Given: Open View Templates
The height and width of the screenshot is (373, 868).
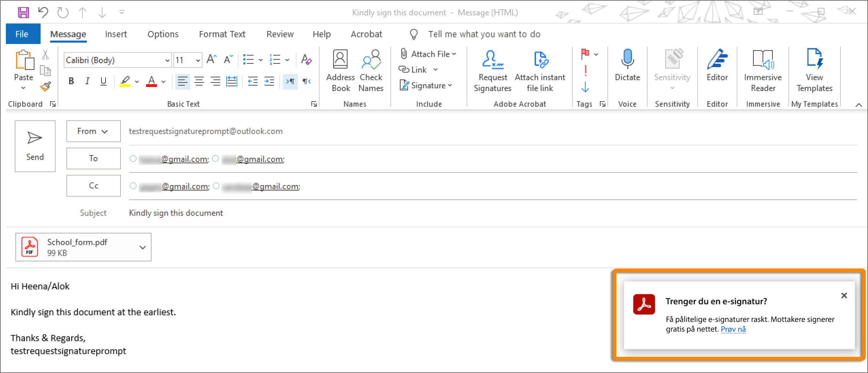Looking at the screenshot, I should (x=814, y=71).
